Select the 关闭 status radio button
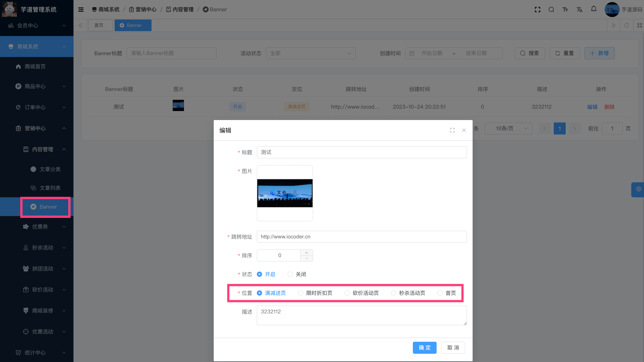Screen dimensions: 644x362 coord(290,274)
